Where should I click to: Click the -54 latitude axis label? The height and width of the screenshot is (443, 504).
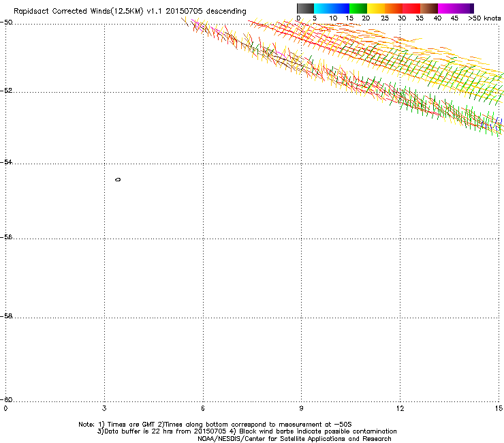point(6,162)
